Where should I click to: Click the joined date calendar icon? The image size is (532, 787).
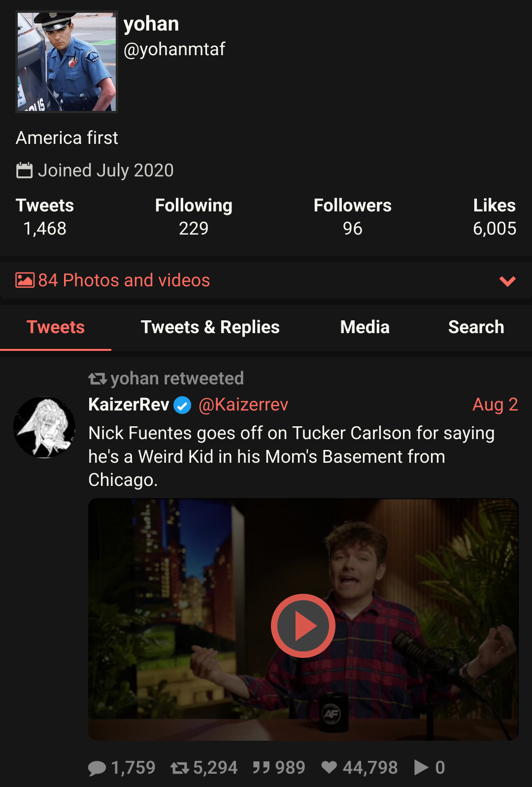(25, 171)
